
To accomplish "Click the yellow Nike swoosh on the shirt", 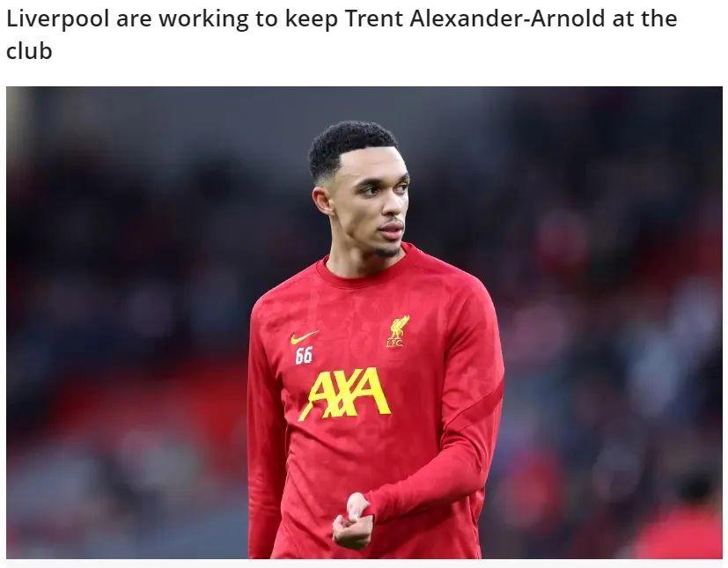I will 305,336.
